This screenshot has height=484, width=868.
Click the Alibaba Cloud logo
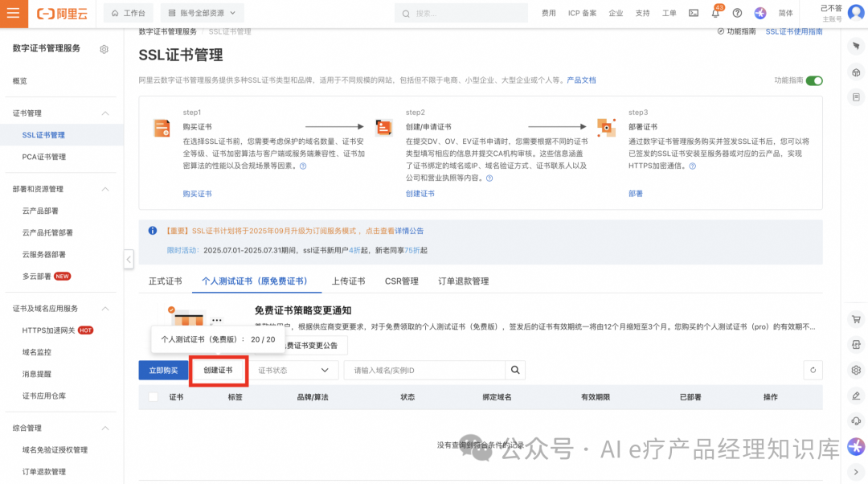point(62,14)
